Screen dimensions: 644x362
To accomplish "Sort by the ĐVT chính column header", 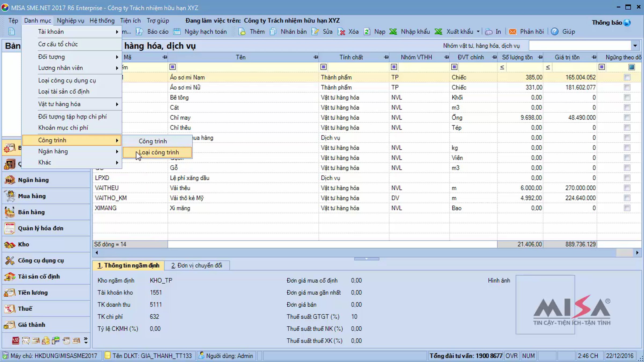I will click(x=471, y=57).
